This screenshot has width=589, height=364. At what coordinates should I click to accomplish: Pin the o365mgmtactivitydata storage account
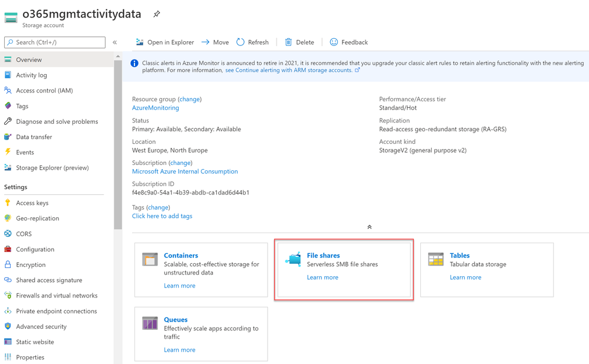(157, 14)
